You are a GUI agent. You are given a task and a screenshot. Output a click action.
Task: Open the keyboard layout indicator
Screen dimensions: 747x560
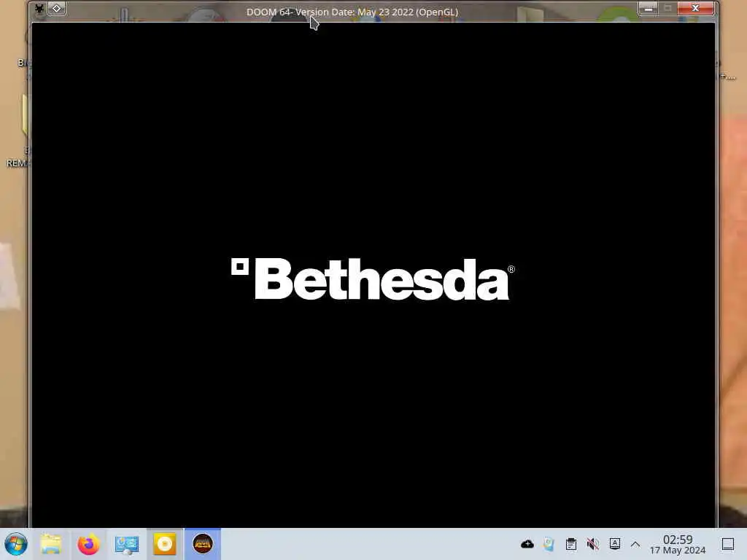(614, 544)
